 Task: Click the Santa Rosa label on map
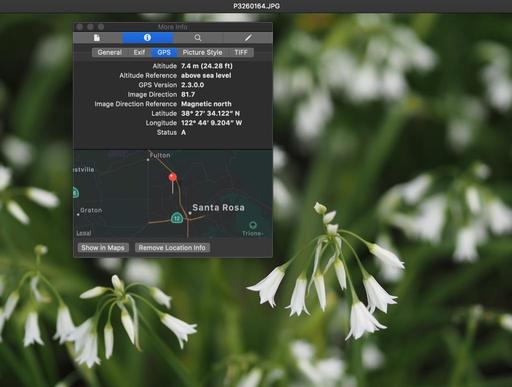(218, 208)
